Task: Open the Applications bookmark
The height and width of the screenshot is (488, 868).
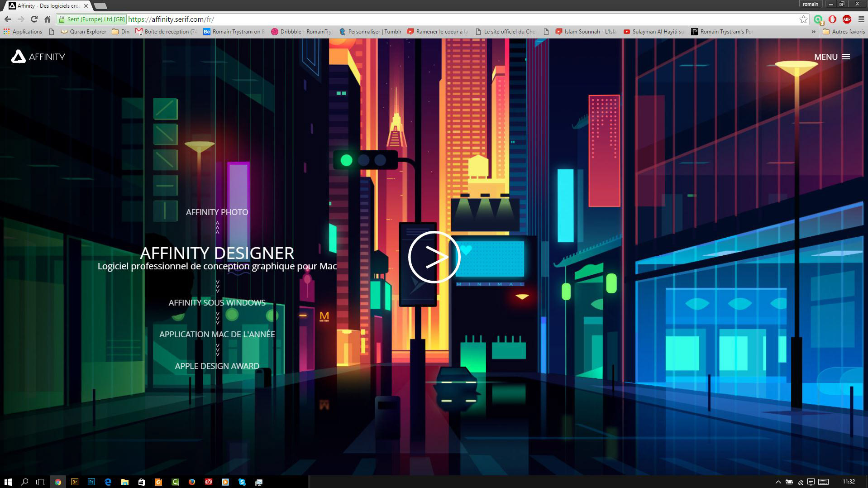Action: pos(23,32)
